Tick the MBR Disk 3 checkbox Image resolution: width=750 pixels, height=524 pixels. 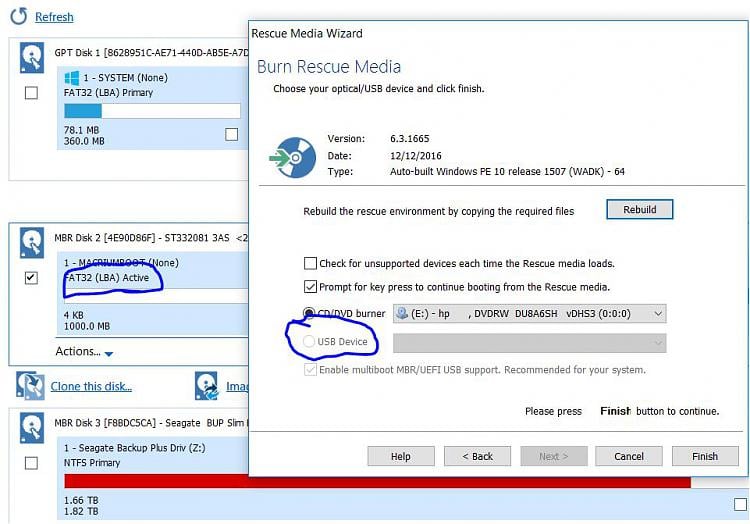pyautogui.click(x=31, y=463)
